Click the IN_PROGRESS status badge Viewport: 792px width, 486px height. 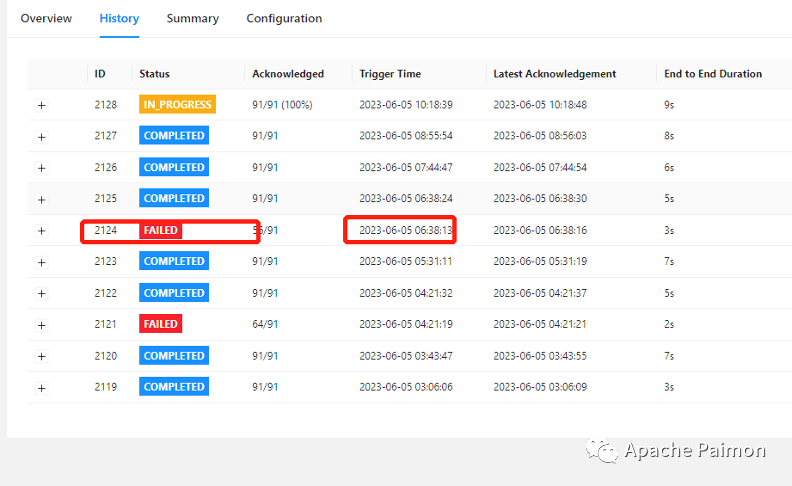pyautogui.click(x=177, y=105)
